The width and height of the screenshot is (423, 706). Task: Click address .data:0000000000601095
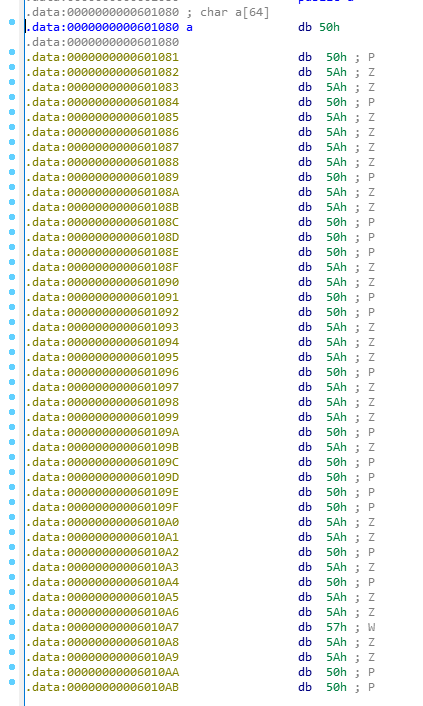[x=102, y=357]
